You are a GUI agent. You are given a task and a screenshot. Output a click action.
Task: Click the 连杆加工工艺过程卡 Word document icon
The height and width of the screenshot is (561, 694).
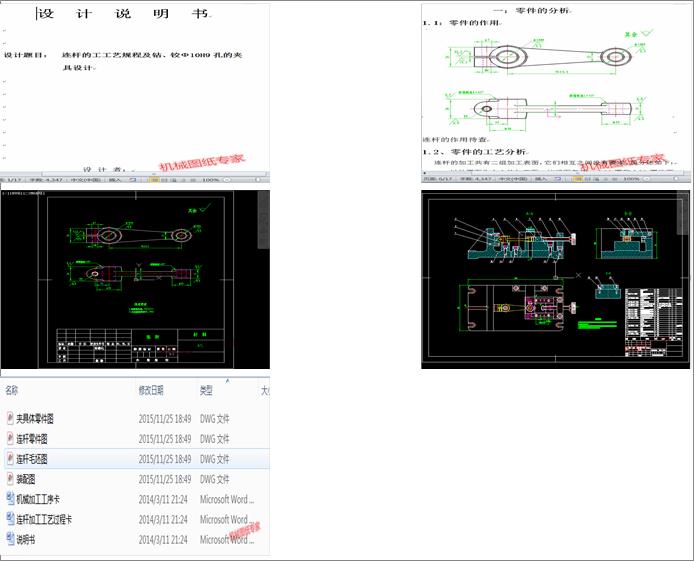pyautogui.click(x=9, y=519)
